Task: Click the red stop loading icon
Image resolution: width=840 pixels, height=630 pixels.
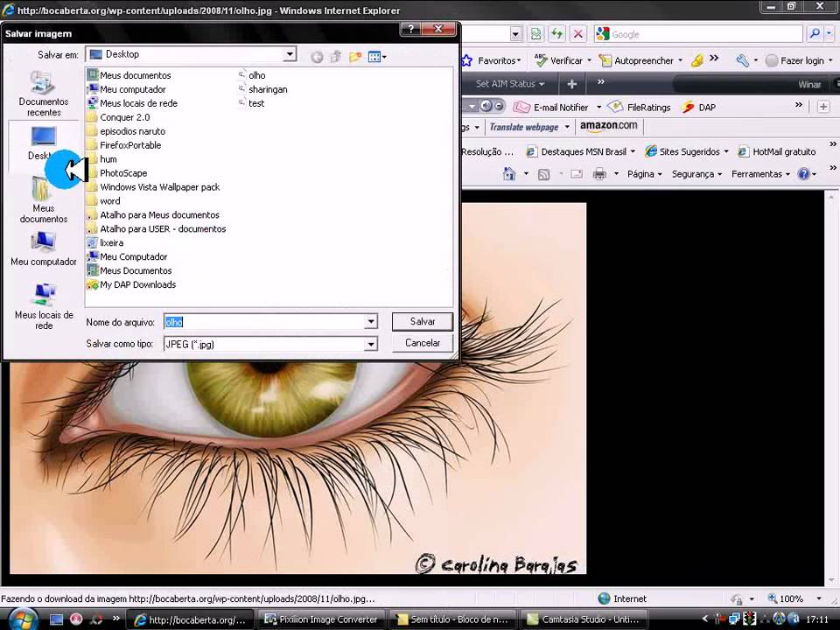Action: coord(578,34)
